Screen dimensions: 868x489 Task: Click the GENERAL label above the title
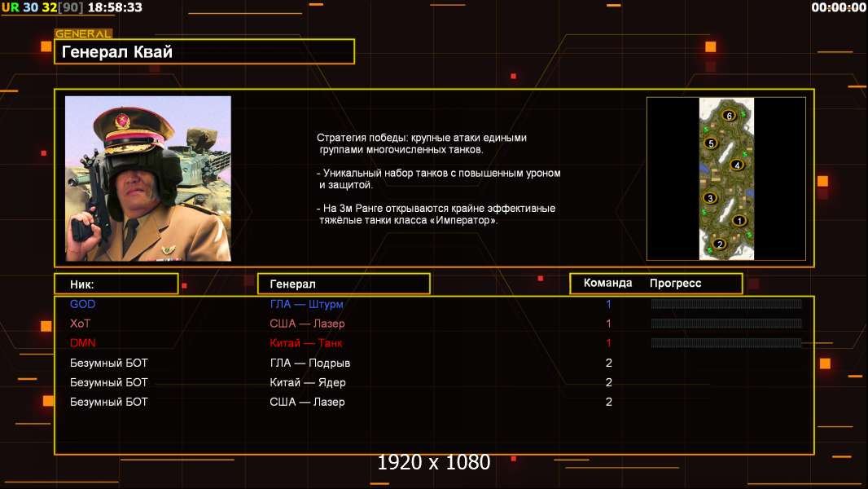click(83, 33)
